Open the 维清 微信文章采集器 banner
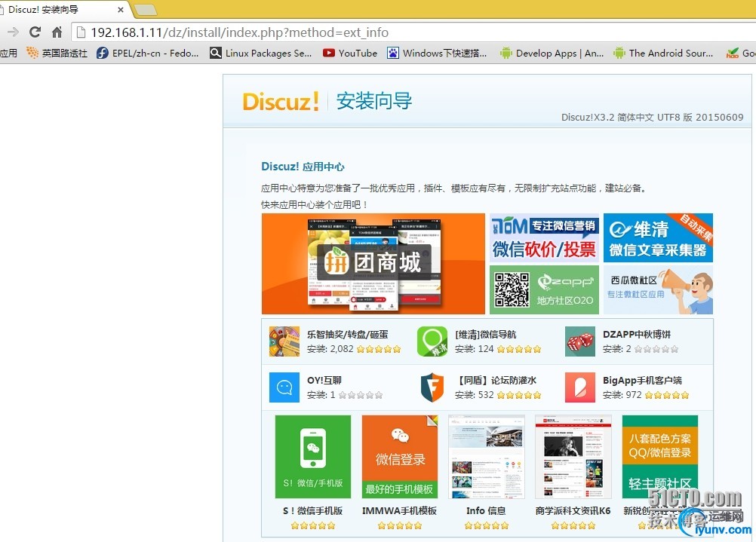 click(x=658, y=238)
